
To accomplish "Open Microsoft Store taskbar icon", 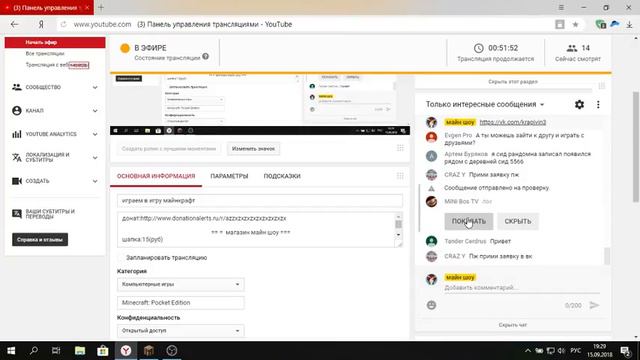I will [102, 351].
